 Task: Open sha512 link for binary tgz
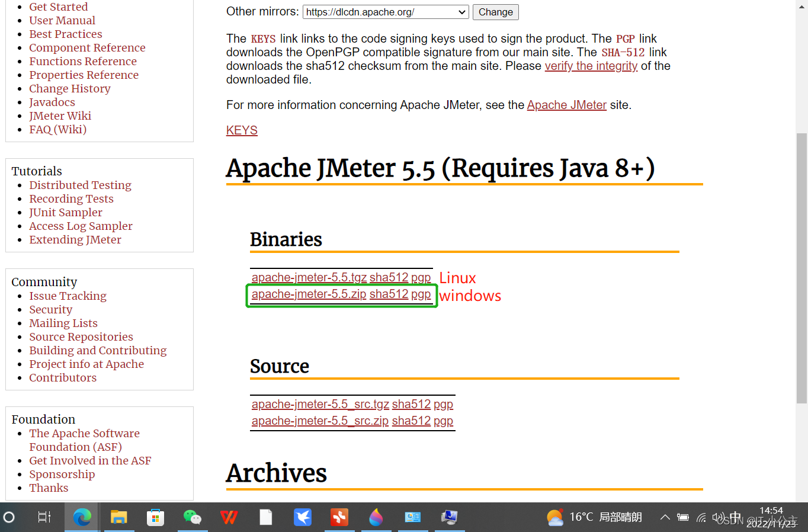389,277
